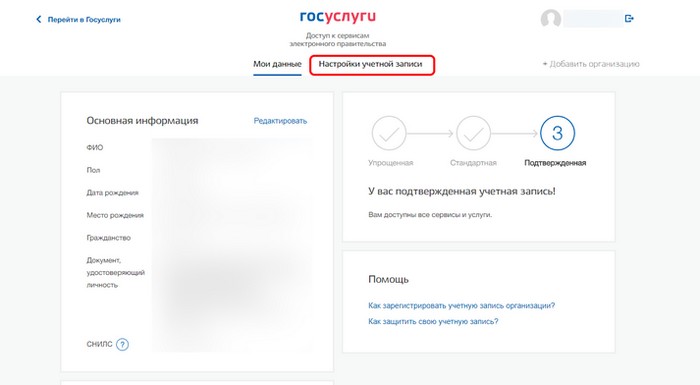Click the СНИЛС help question-mark icon
This screenshot has height=385, width=700.
[x=122, y=344]
